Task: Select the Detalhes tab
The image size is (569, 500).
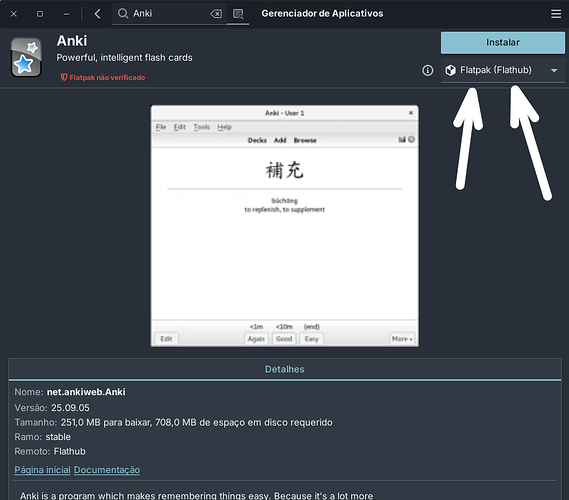Action: coord(284,369)
